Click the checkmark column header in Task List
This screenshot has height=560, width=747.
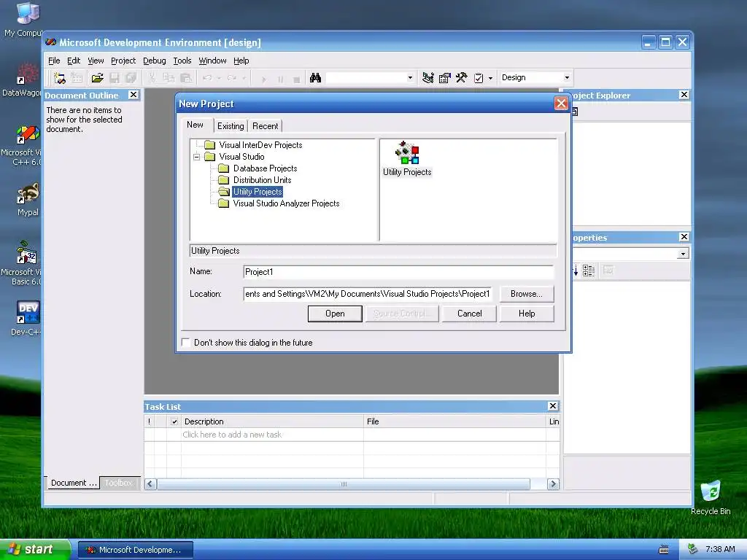(174, 421)
